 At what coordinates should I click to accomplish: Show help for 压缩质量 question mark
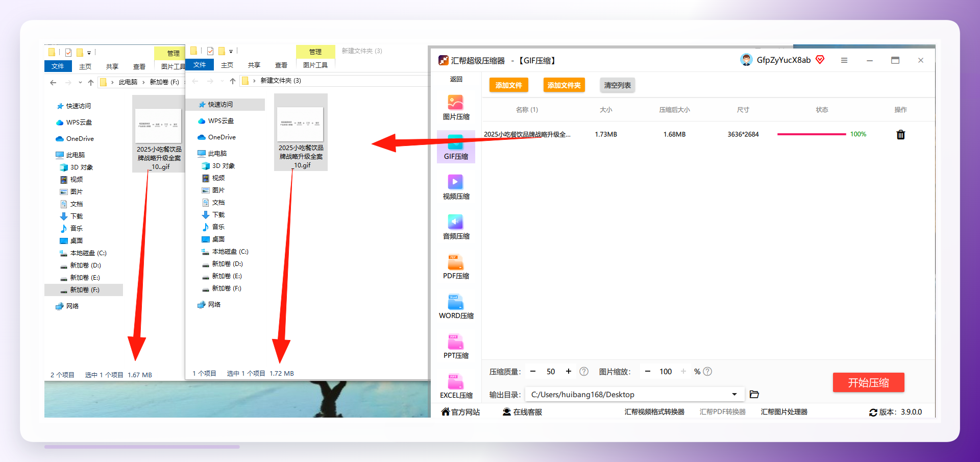click(584, 372)
